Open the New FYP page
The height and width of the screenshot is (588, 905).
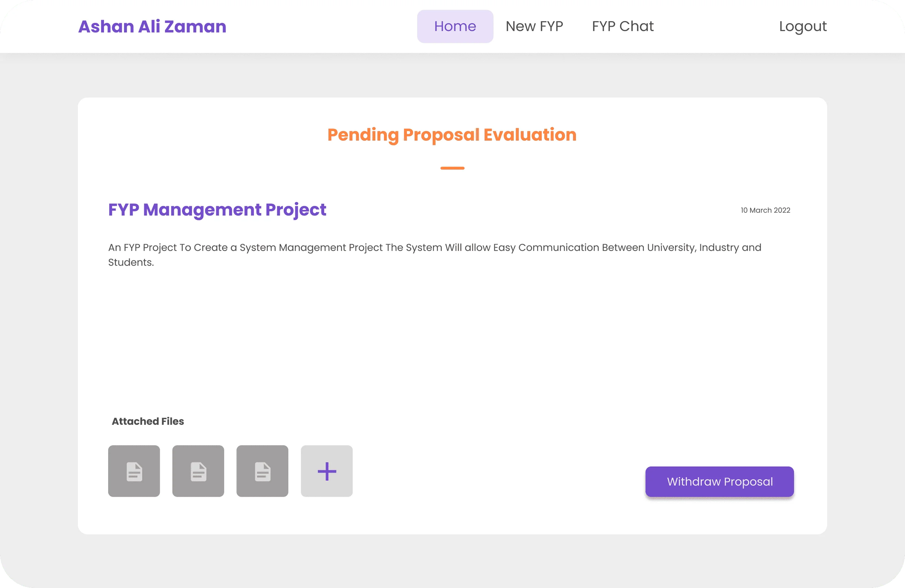coord(534,26)
